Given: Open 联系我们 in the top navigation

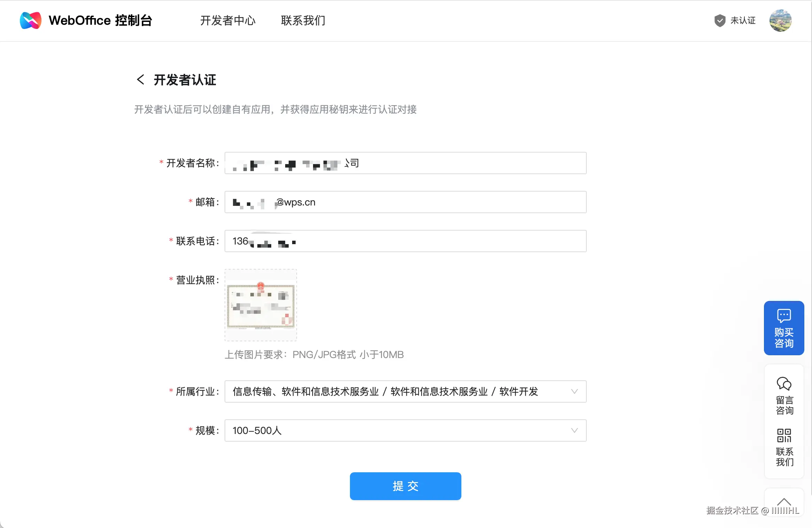Looking at the screenshot, I should click(x=303, y=21).
